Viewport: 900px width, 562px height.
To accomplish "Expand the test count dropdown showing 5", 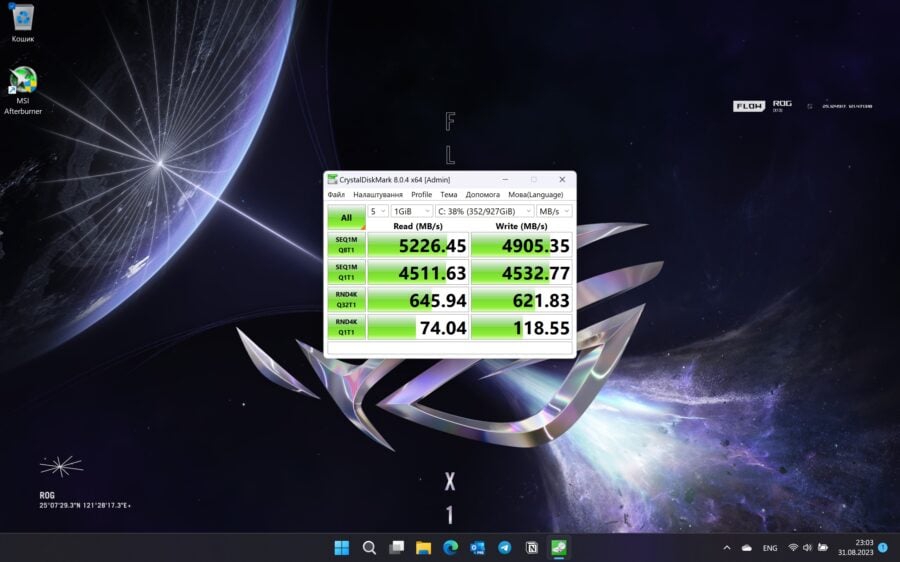I will point(378,211).
